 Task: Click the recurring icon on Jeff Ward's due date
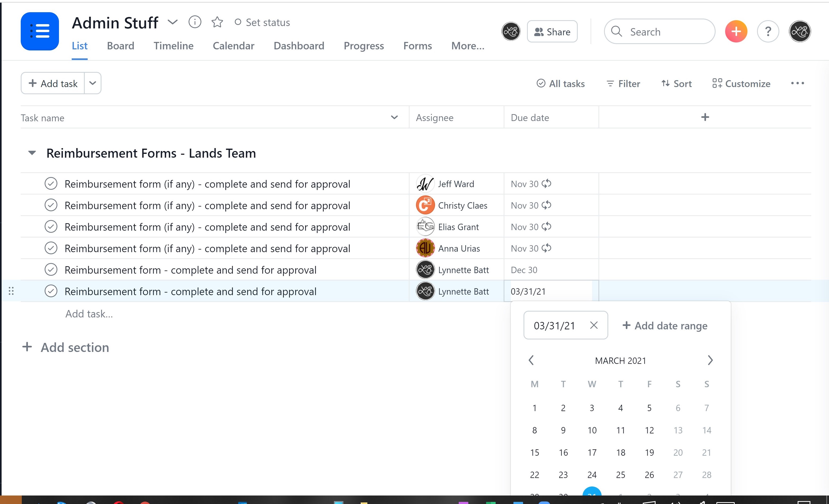tap(546, 184)
